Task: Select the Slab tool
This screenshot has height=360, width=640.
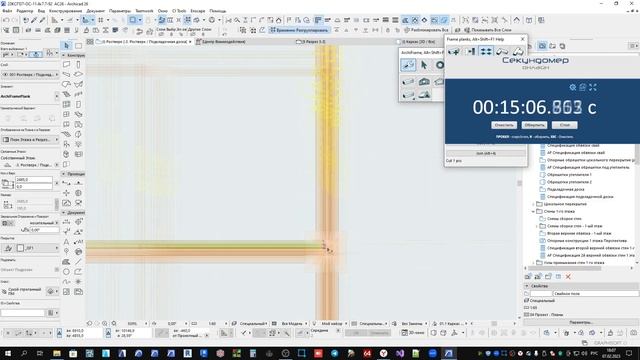Action: 78,74
